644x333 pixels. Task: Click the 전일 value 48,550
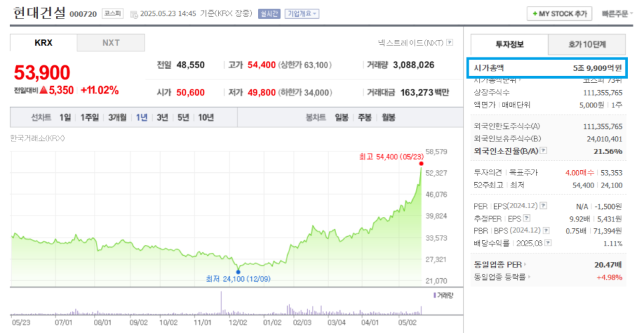pos(191,65)
